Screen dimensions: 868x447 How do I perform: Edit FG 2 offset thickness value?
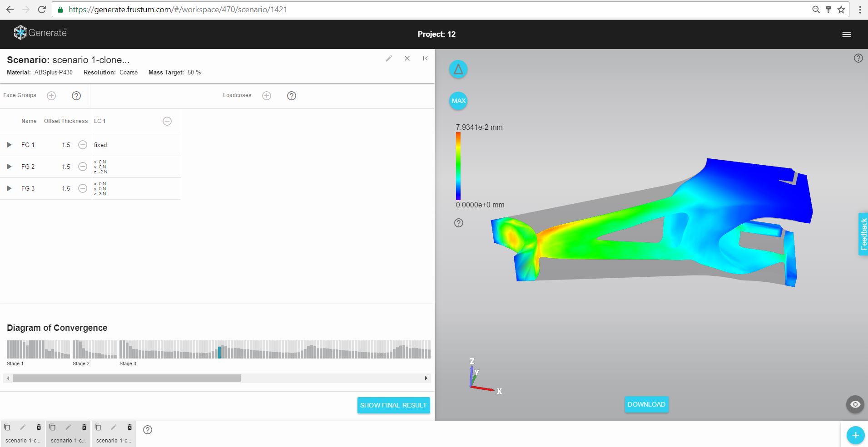click(x=66, y=167)
